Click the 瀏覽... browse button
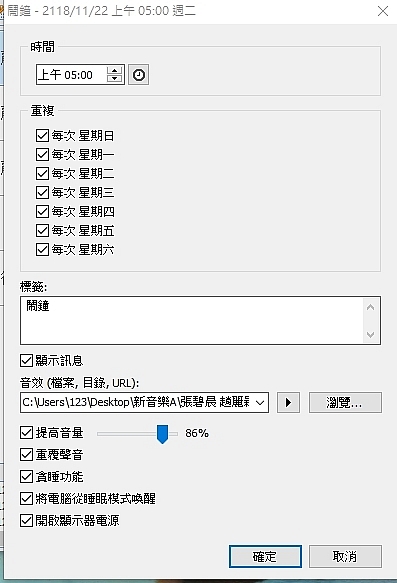The width and height of the screenshot is (397, 583). coord(345,402)
